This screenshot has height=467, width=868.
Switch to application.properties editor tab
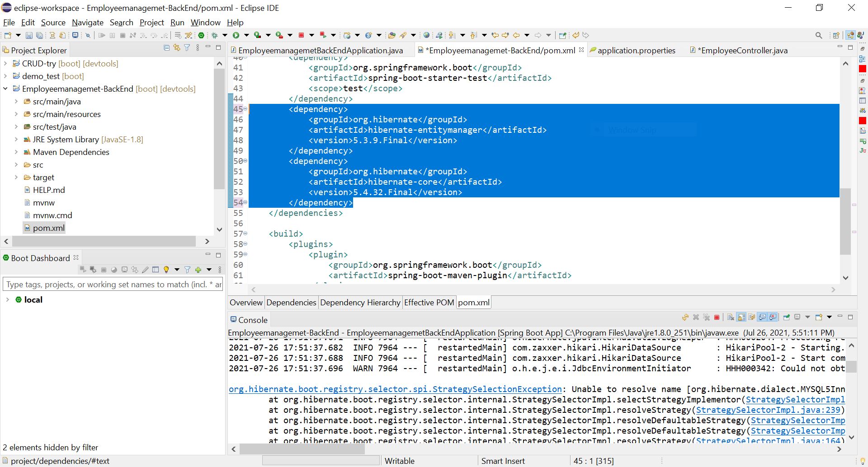click(x=636, y=51)
